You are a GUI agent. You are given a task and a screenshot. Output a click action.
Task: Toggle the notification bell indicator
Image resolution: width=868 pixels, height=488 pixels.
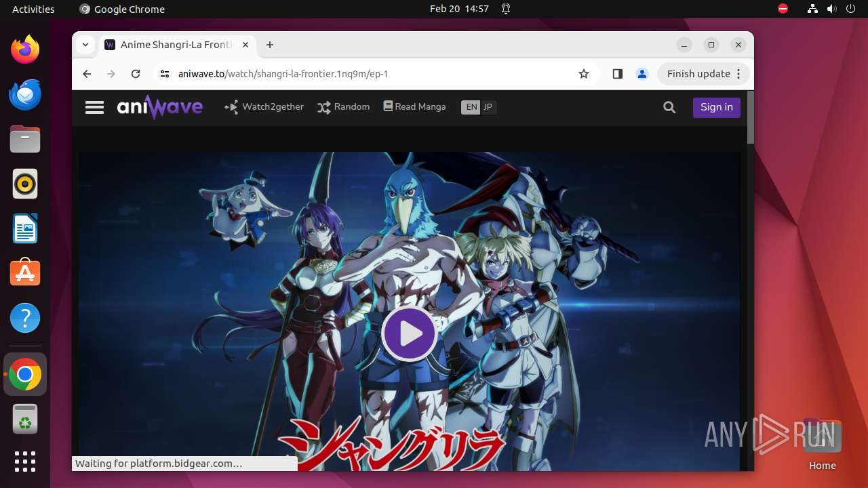[x=506, y=9]
